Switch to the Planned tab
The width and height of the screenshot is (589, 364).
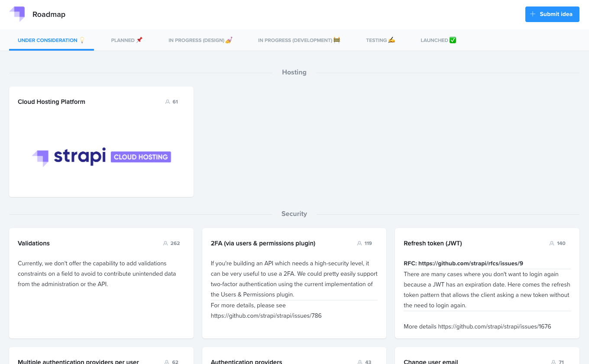point(127,40)
